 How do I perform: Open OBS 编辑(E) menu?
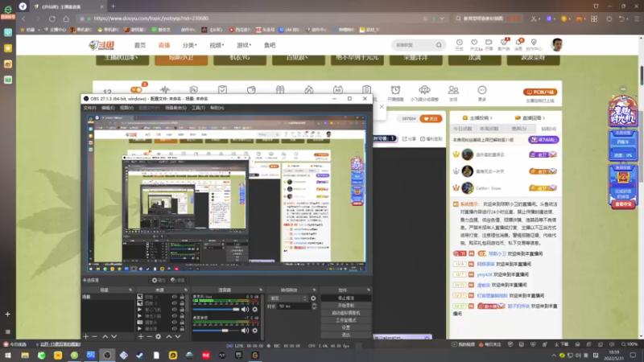coord(108,108)
